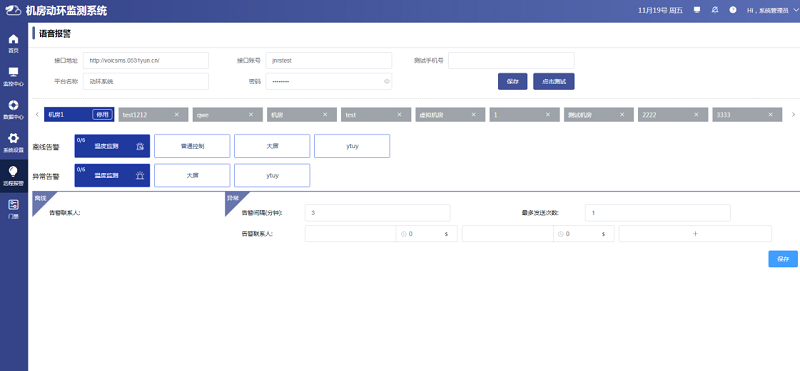Click the muted bell notification icon
This screenshot has height=371, width=800.
[x=715, y=10]
